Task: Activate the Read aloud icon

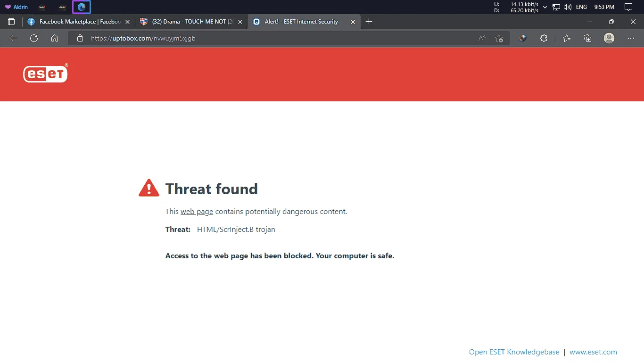Action: click(482, 38)
